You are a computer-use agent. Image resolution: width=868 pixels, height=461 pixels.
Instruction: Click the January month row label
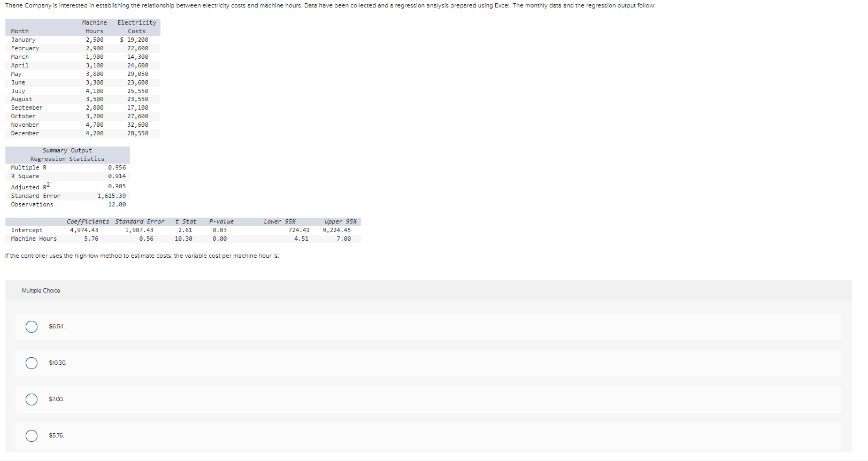click(x=24, y=40)
